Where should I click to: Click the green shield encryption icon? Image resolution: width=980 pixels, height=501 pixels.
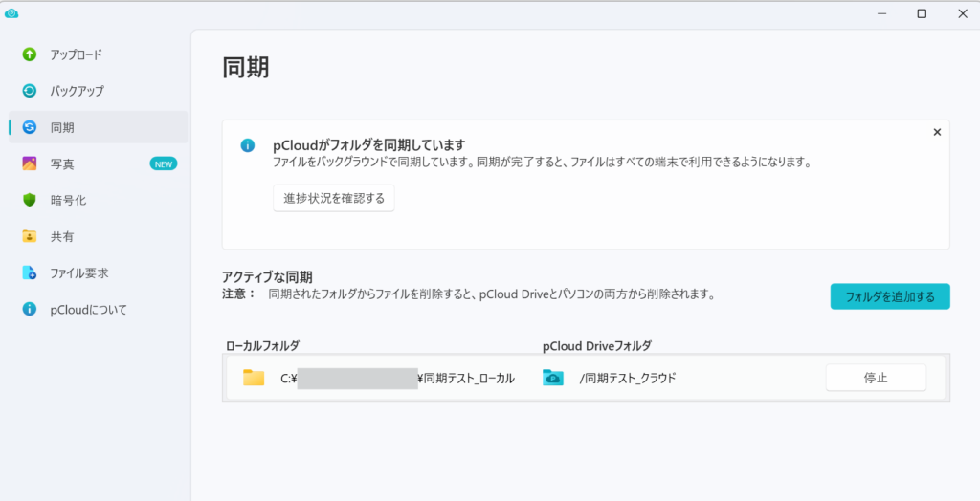pyautogui.click(x=30, y=200)
